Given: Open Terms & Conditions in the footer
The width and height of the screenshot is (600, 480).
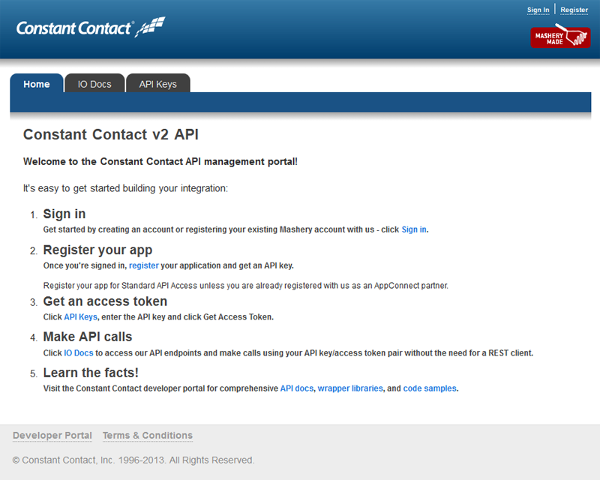Looking at the screenshot, I should click(x=147, y=436).
